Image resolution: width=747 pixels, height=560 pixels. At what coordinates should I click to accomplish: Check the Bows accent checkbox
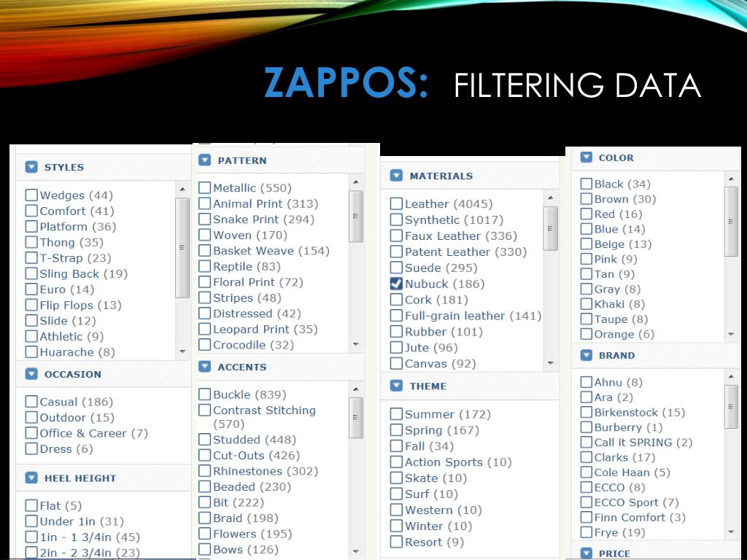[x=205, y=550]
